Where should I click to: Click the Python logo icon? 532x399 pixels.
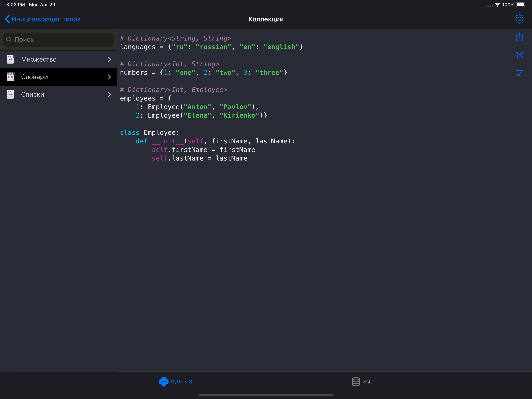(164, 381)
